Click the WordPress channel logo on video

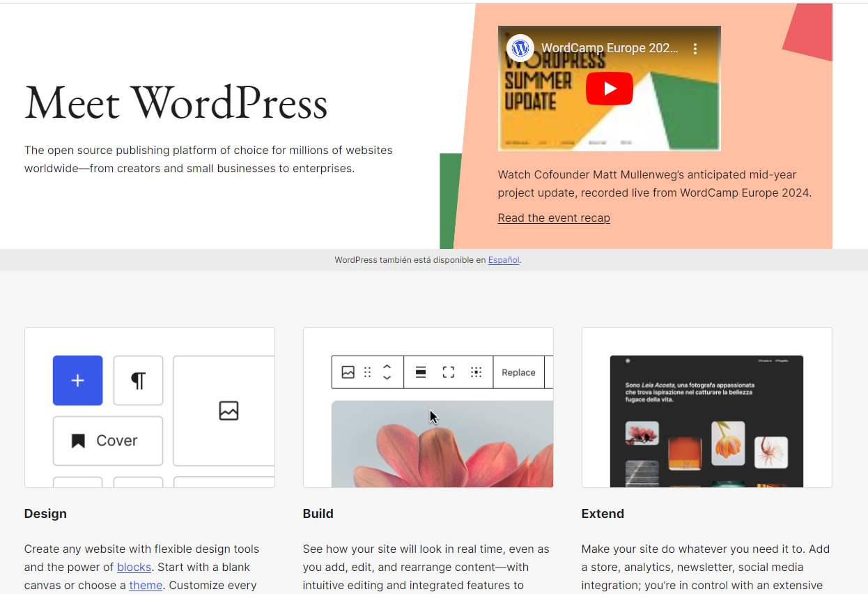coord(520,48)
